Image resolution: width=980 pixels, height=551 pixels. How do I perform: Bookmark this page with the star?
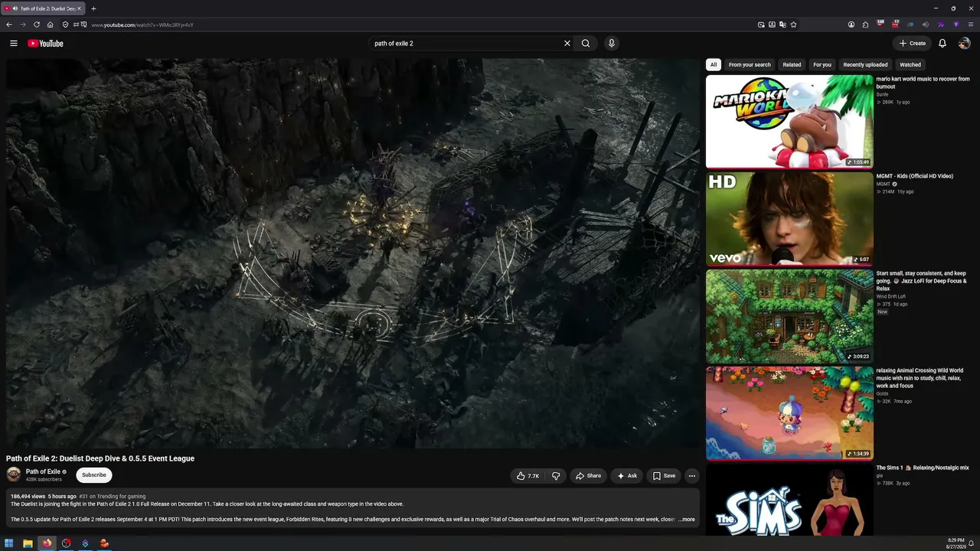tap(793, 24)
